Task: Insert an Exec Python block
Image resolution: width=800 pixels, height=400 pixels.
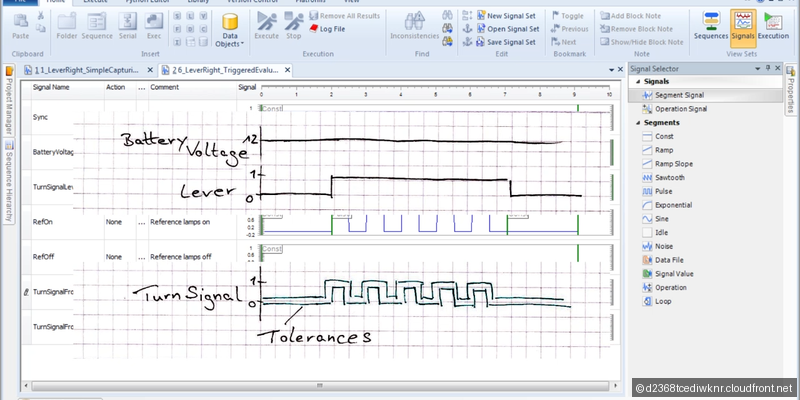Action: click(154, 27)
